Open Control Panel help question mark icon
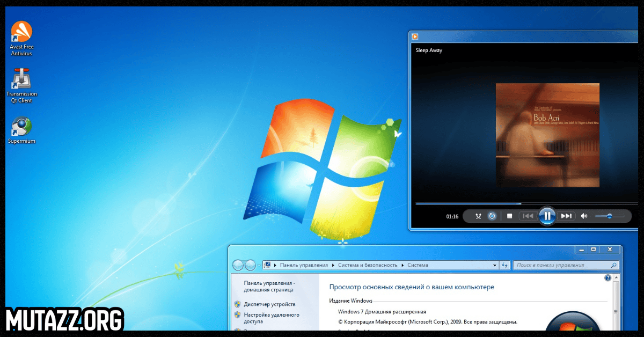 click(608, 278)
